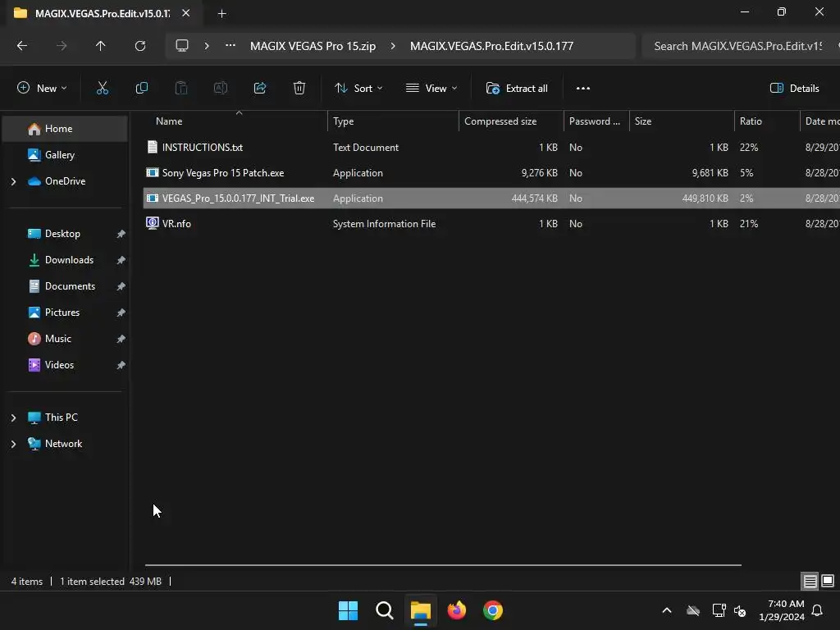This screenshot has width=840, height=630.
Task: Click MAGIX.VEGAS.Pro.Edit.v15.0.177 breadcrumb
Action: [x=492, y=46]
